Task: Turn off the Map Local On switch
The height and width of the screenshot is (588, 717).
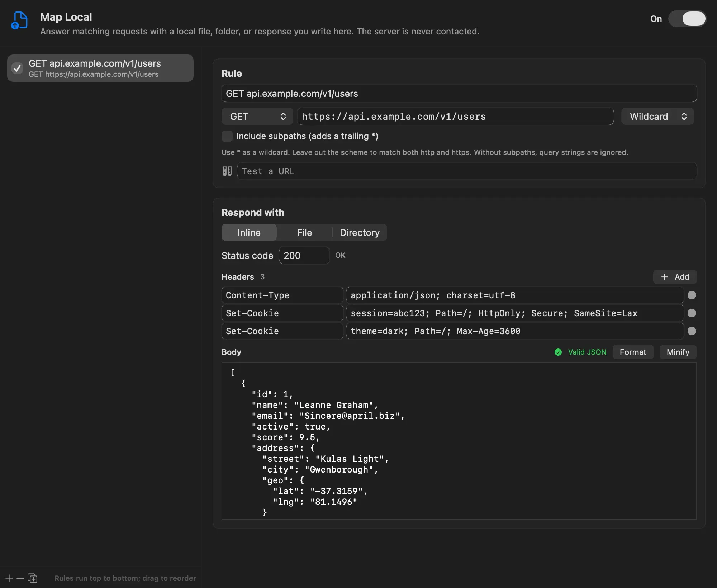Action: (687, 19)
